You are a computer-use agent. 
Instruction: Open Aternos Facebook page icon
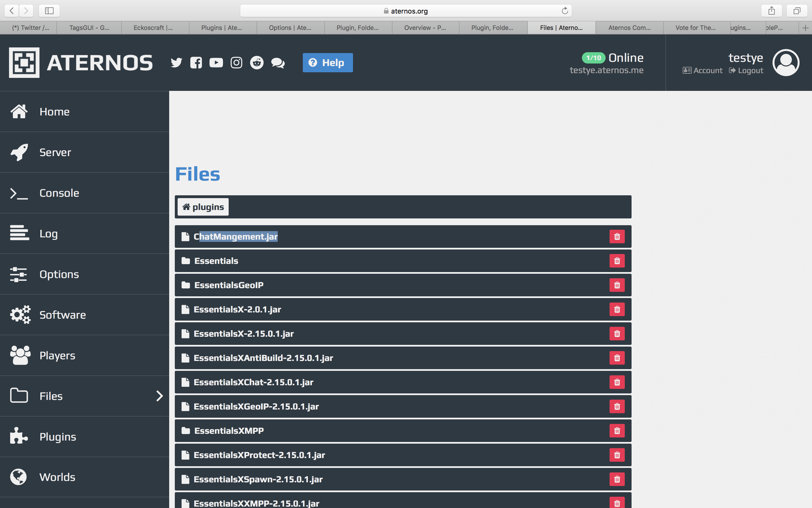point(196,62)
